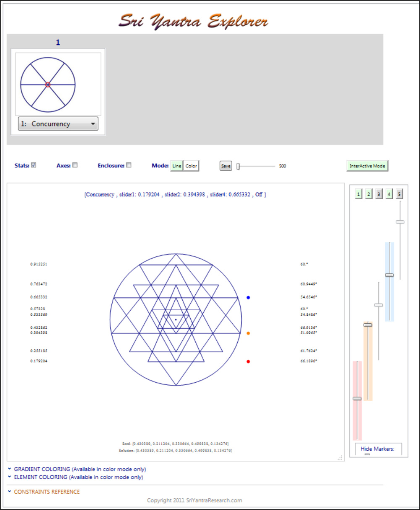420x510 pixels.
Task: Switch to Color mode
Action: (192, 166)
